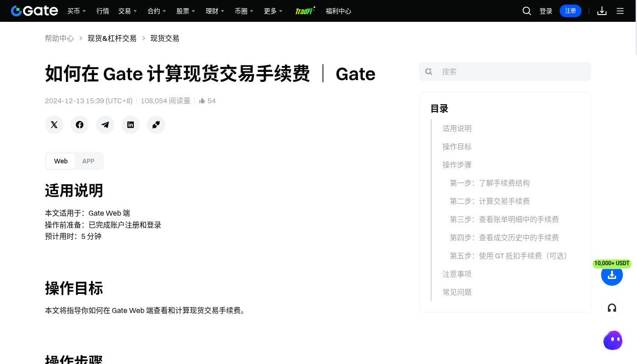Open customer support headset icon
Viewport: 637px width, 364px height.
612,308
